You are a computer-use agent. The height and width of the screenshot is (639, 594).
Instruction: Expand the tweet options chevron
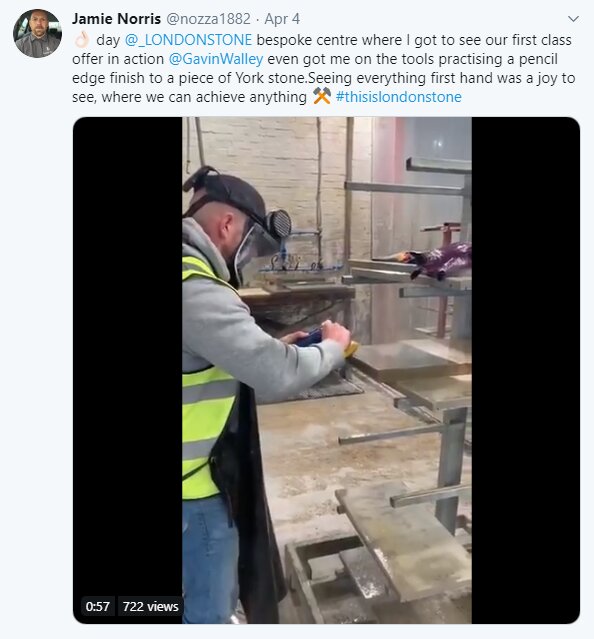click(x=573, y=19)
